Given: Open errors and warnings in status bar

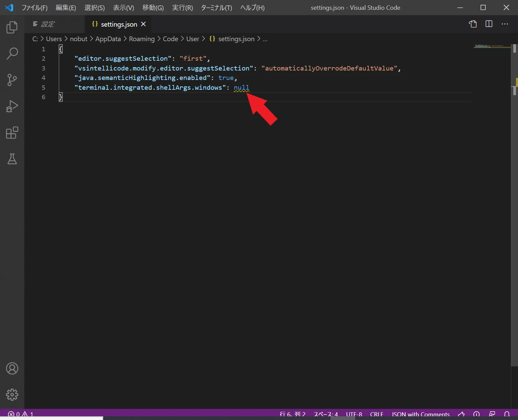Looking at the screenshot, I should tap(21, 414).
